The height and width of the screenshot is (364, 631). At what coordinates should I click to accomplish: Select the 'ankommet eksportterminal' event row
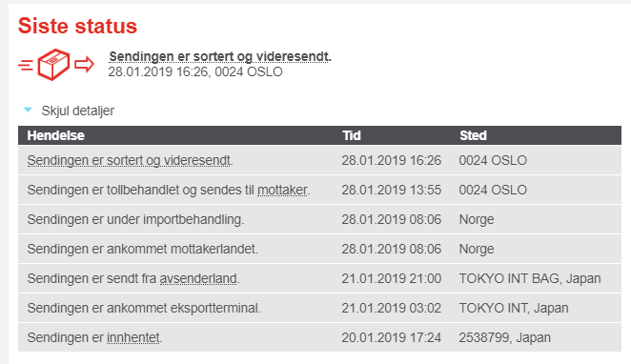319,308
